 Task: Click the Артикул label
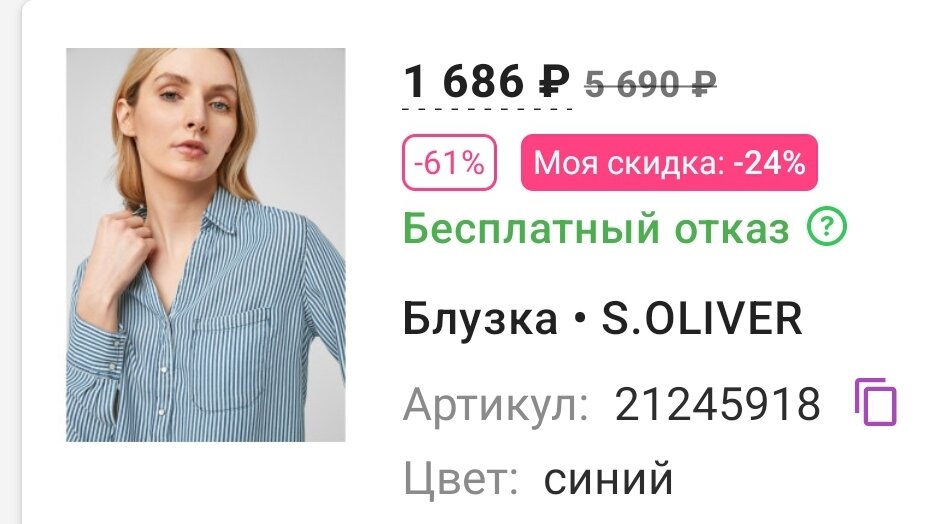pos(495,404)
